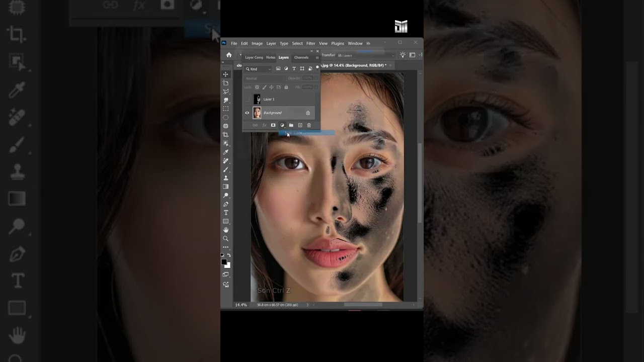Click the Home icon in options bar

229,55
